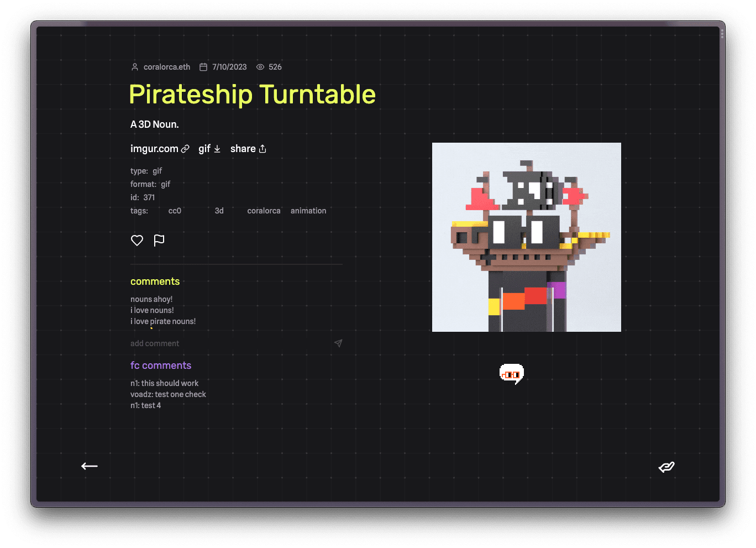Go back using the left arrow
756x548 pixels.
90,466
